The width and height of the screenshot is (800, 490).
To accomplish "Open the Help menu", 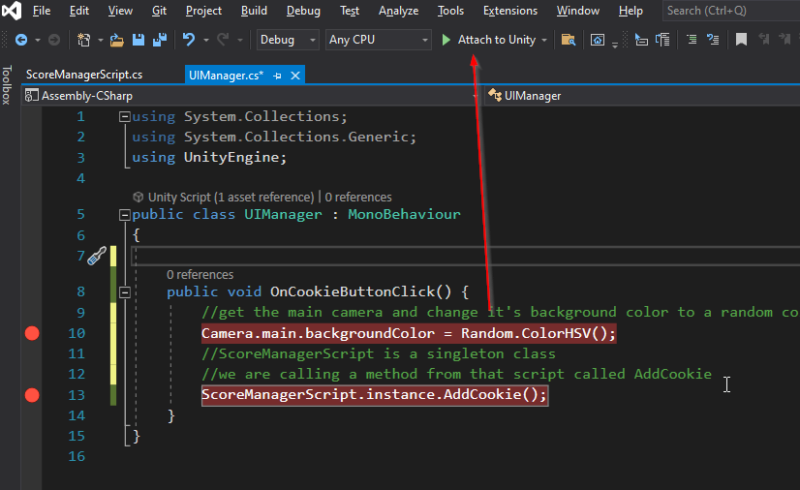I will [x=631, y=11].
